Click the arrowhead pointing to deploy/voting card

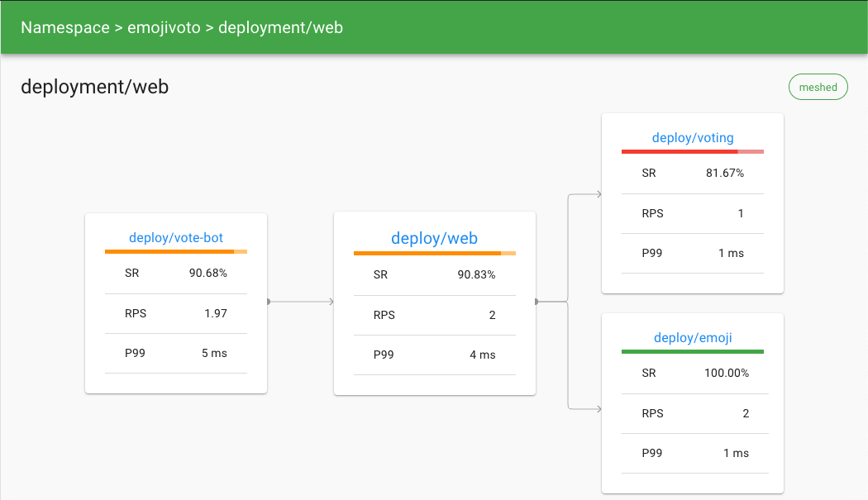[598, 195]
